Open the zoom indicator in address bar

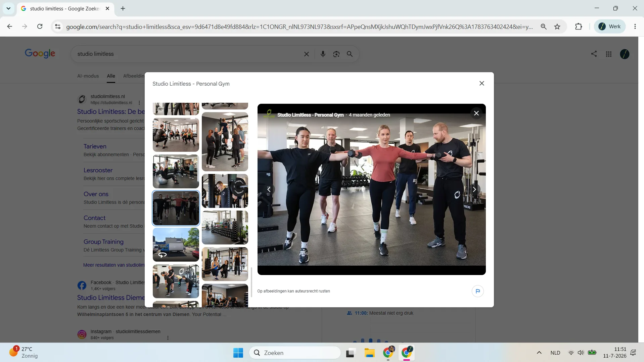pos(543,27)
